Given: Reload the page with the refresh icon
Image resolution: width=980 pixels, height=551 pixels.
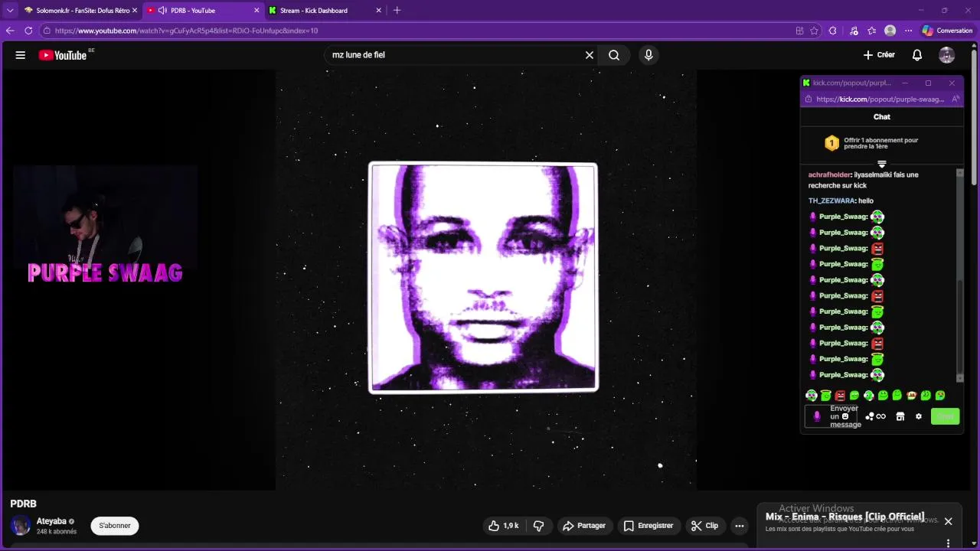Looking at the screenshot, I should click(x=28, y=31).
